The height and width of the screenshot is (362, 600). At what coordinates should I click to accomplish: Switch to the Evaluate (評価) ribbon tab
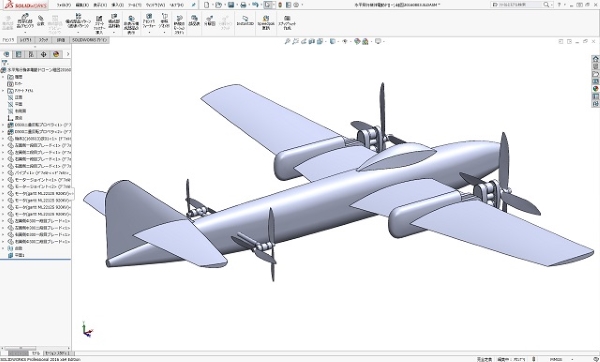coord(61,40)
